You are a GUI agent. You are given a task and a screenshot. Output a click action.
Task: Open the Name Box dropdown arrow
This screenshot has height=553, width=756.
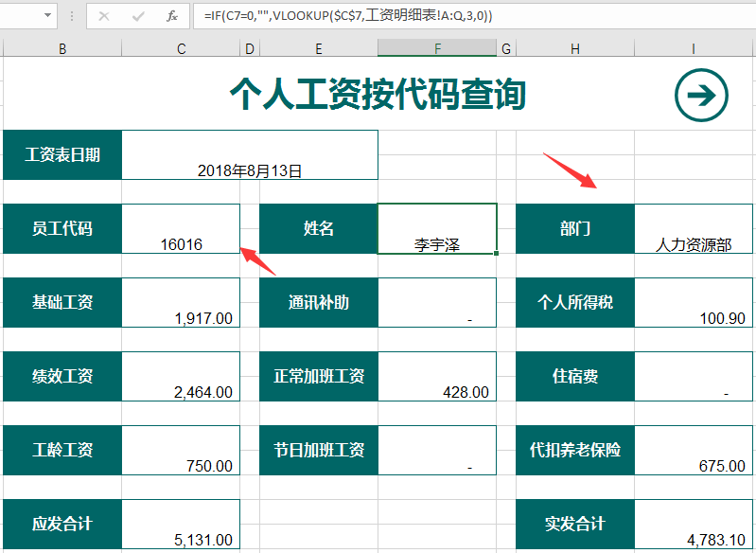click(47, 16)
